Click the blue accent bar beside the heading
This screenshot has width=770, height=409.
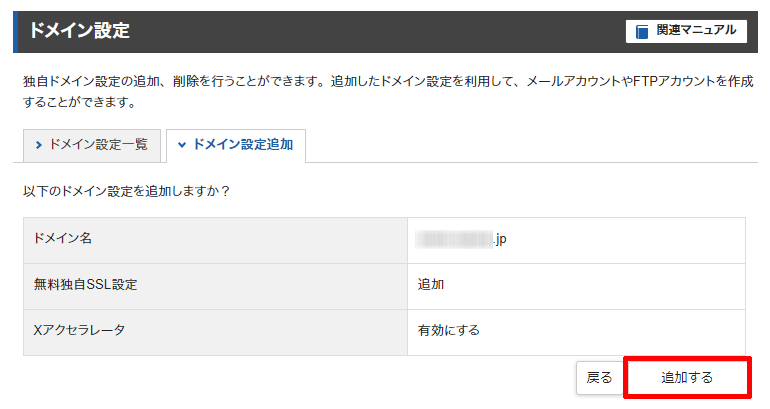(x=16, y=32)
